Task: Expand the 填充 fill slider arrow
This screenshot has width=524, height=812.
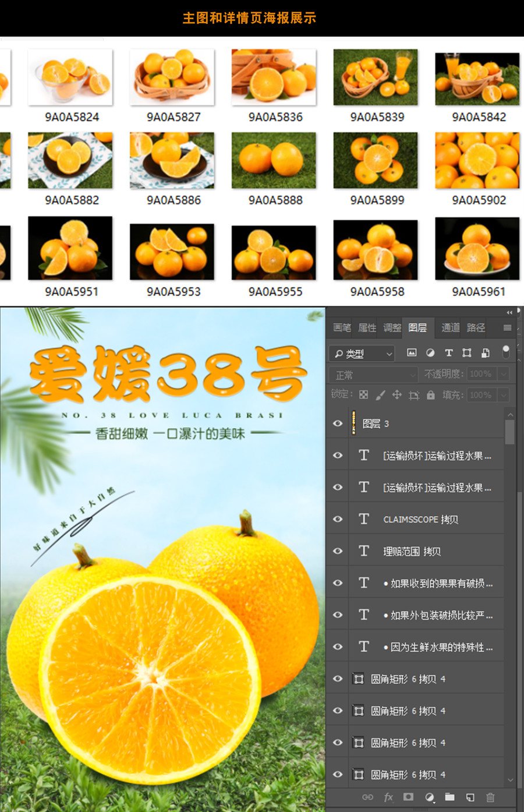Action: [x=504, y=395]
